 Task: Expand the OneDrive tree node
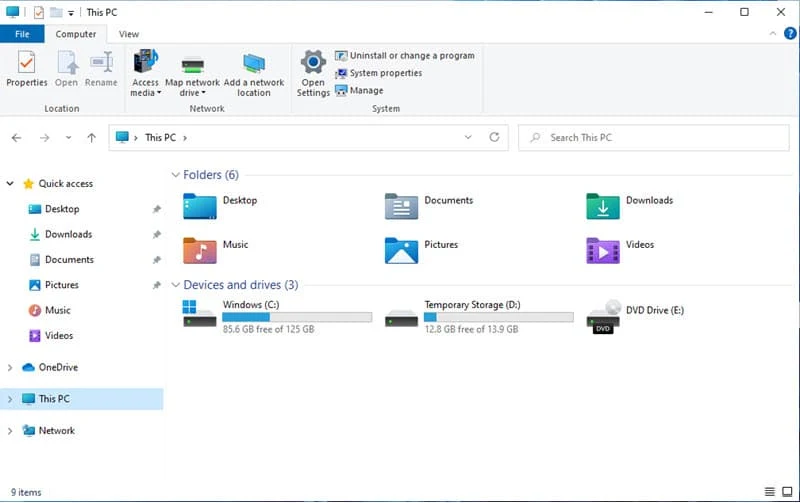(10, 367)
